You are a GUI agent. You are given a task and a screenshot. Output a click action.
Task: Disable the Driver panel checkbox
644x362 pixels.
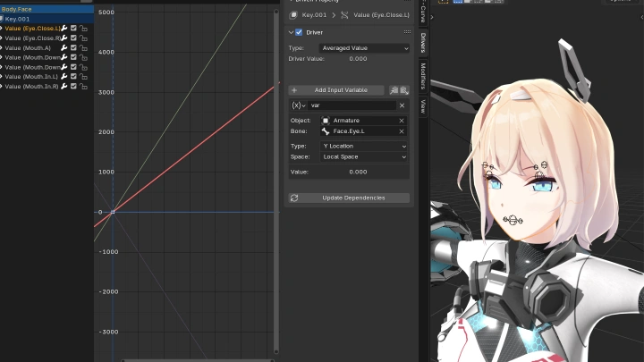pyautogui.click(x=299, y=32)
